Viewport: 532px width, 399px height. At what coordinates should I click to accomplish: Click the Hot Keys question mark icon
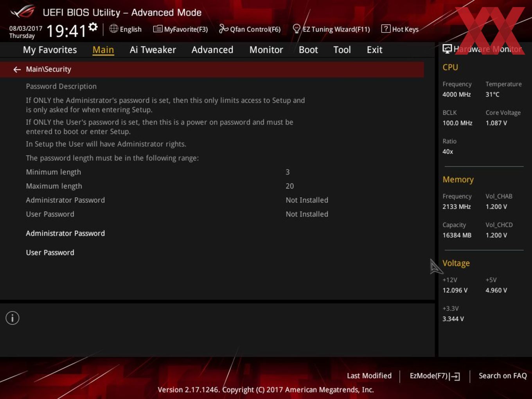pos(386,29)
